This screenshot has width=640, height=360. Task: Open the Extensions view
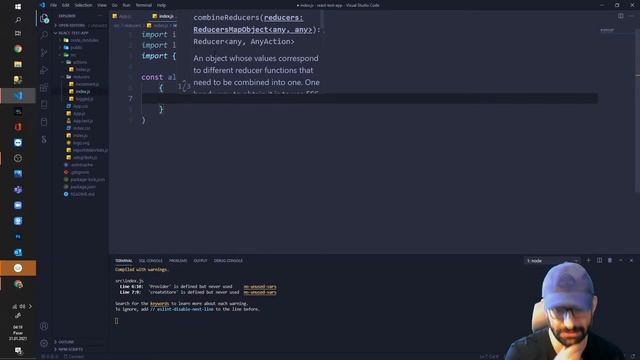44,87
